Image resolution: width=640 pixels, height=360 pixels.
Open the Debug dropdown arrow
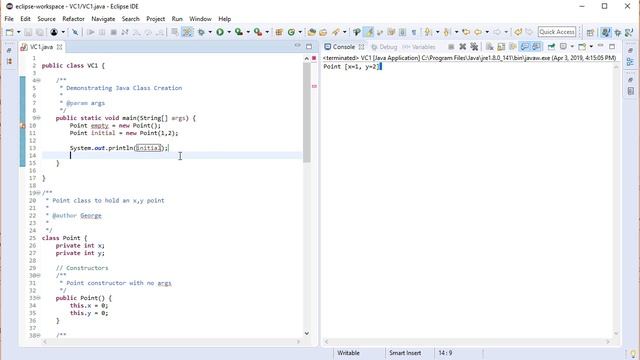point(209,32)
